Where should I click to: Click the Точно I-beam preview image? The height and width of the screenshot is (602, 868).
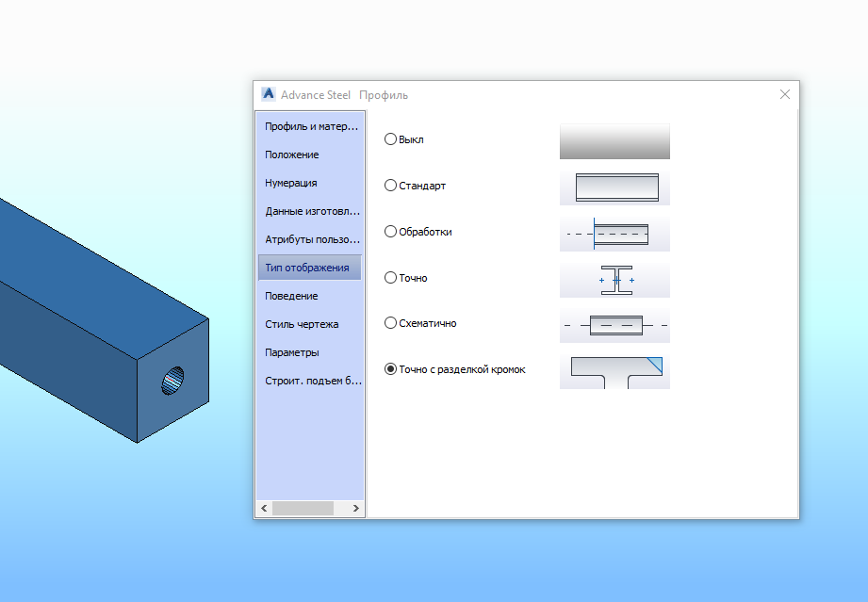pyautogui.click(x=614, y=280)
